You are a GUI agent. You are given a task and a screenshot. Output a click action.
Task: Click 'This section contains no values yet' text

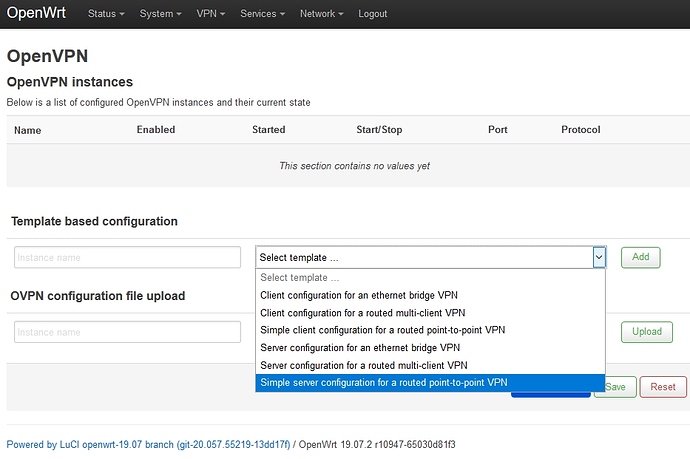(x=354, y=166)
